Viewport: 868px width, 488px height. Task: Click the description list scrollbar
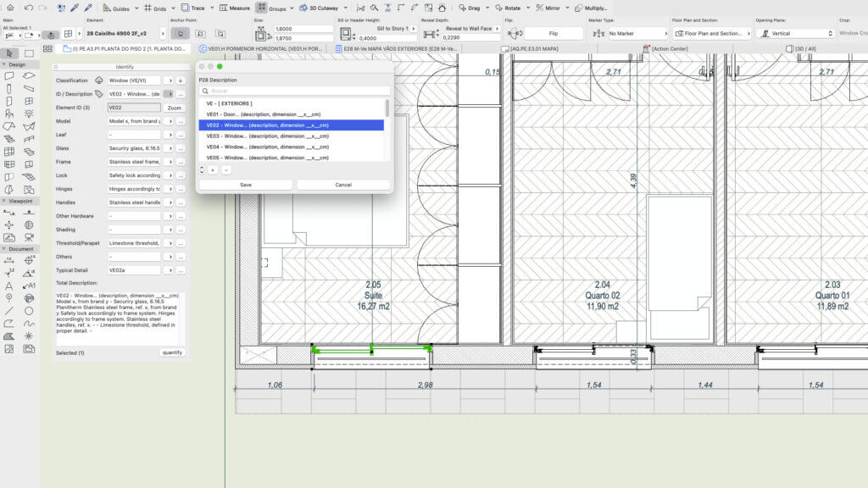pyautogui.click(x=387, y=108)
